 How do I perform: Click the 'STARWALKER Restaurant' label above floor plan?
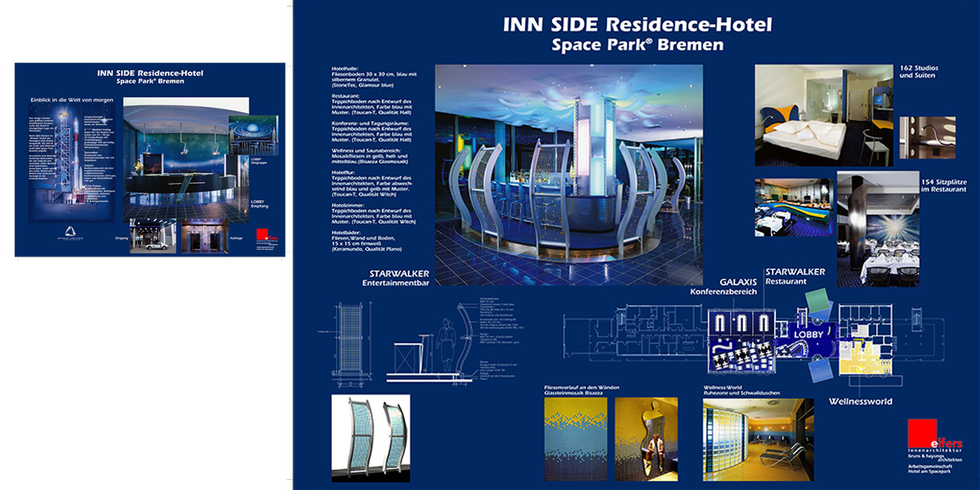point(795,276)
